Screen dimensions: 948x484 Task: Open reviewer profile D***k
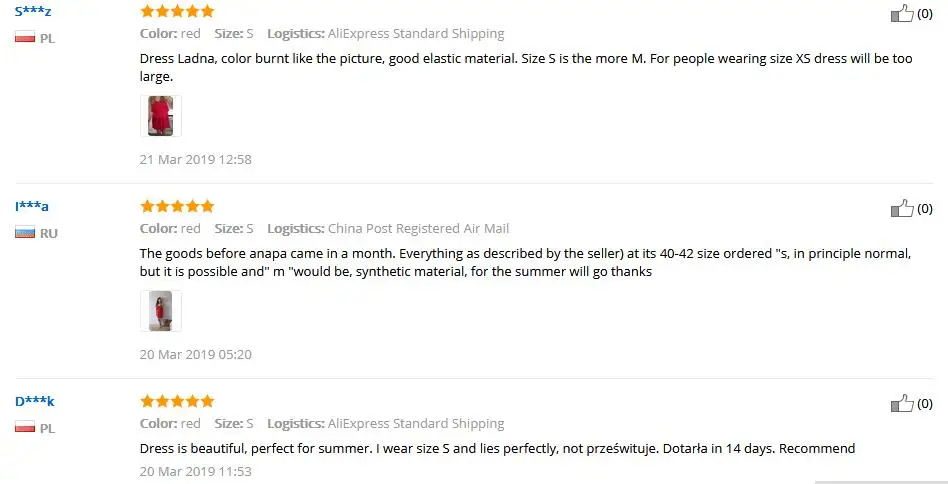[35, 402]
